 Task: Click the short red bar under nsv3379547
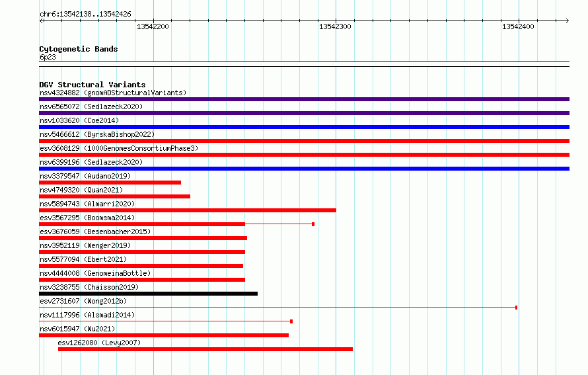[x=110, y=183]
